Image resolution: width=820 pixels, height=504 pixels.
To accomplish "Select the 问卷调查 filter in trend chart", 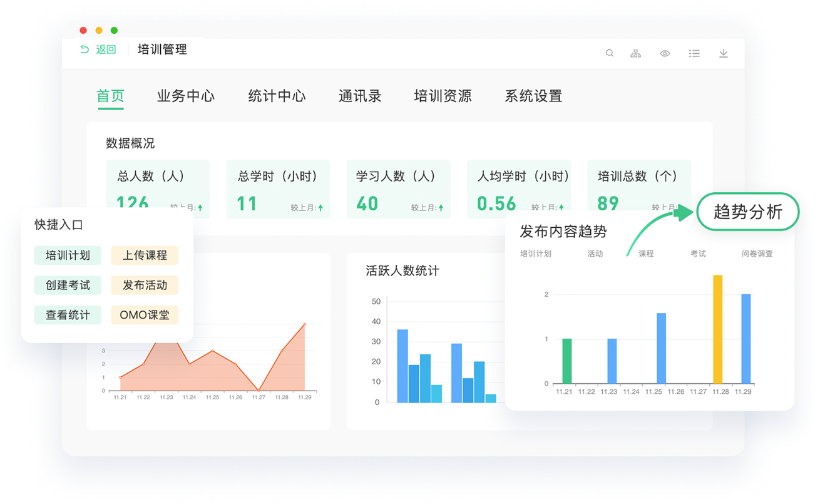I will pos(757,254).
